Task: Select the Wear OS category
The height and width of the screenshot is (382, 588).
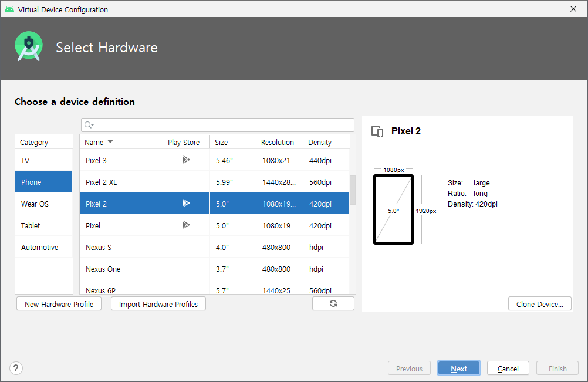Action: 44,204
